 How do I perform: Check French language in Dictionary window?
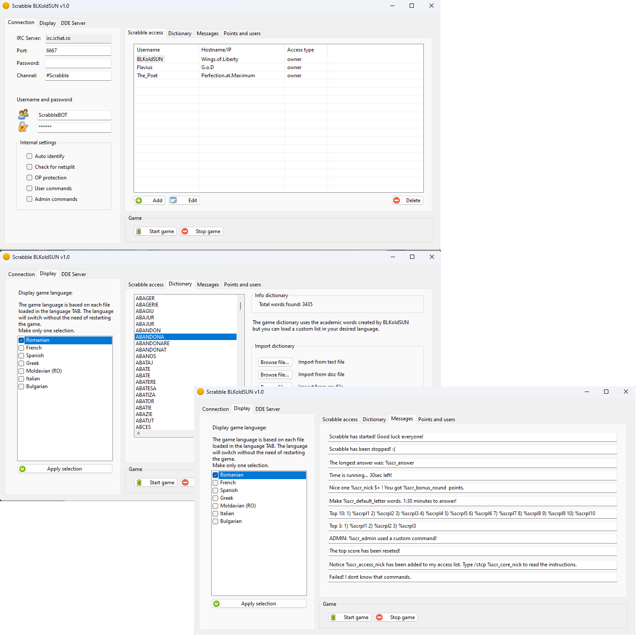(21, 348)
